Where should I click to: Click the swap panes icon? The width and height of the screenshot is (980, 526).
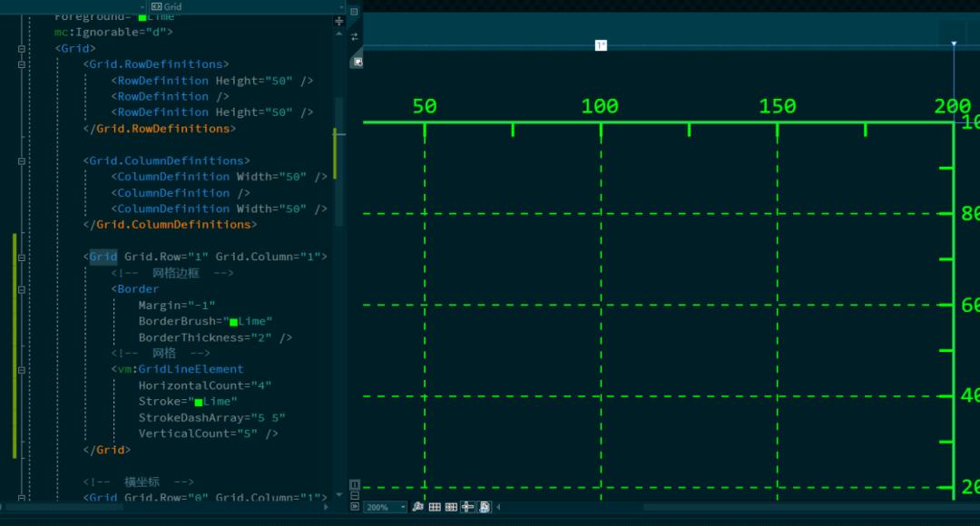pos(355,36)
